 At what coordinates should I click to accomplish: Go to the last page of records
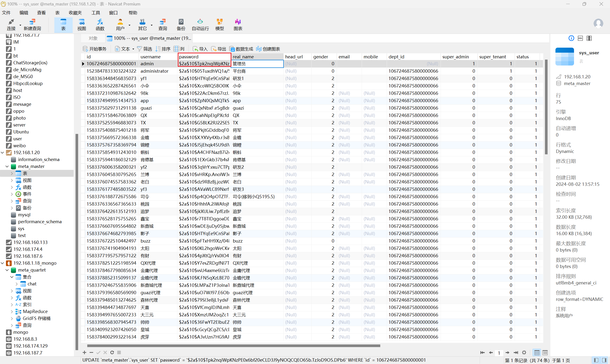click(x=516, y=353)
